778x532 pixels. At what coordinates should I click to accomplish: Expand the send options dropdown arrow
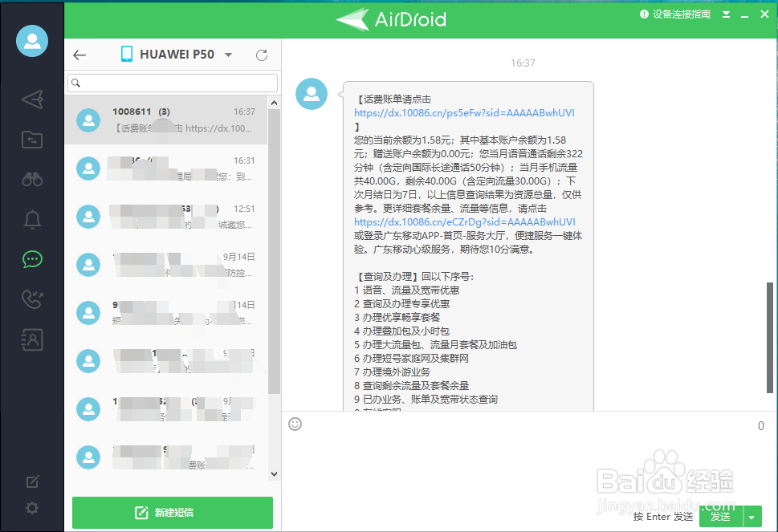(x=752, y=517)
